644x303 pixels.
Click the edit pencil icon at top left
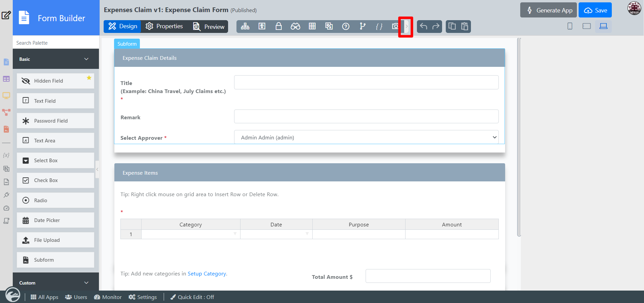(6, 15)
